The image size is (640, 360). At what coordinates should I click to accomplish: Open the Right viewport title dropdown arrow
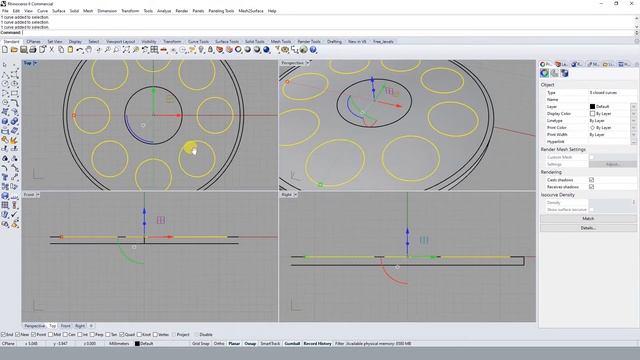[x=296, y=195]
